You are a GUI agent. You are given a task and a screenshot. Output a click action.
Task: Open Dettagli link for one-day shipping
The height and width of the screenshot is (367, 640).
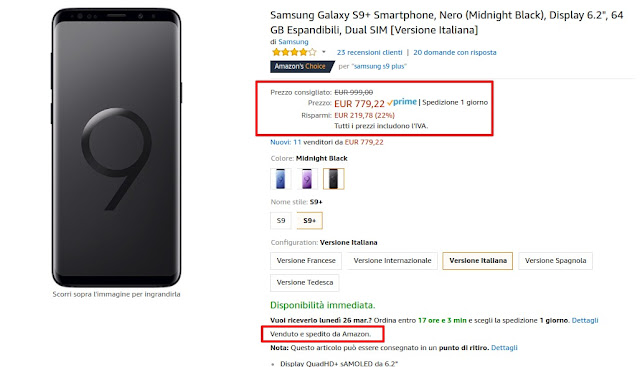(x=585, y=320)
